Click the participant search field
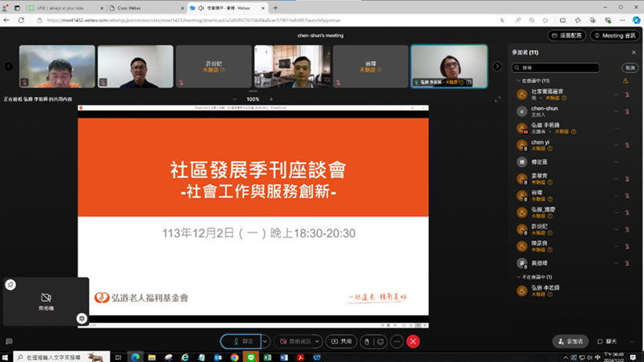 click(x=556, y=68)
